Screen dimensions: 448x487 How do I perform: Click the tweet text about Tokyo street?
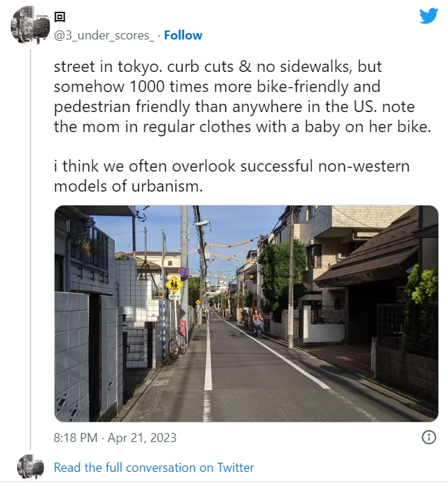(x=243, y=97)
